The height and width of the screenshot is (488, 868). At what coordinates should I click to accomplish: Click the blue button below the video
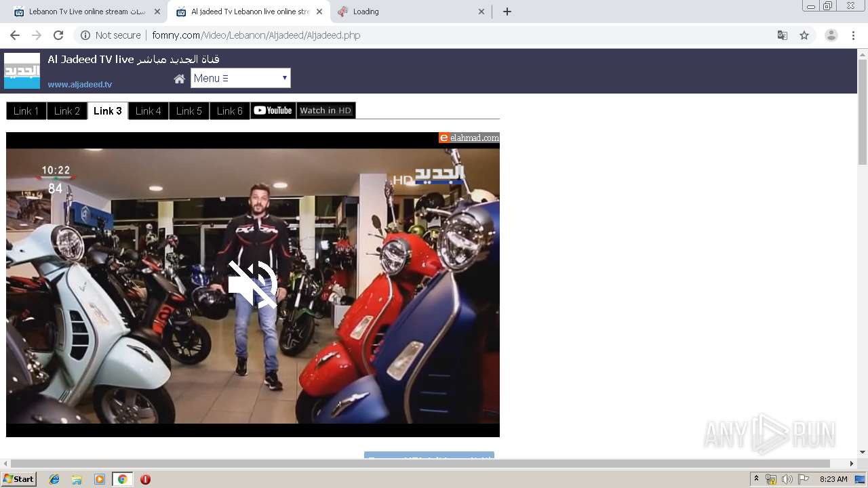pyautogui.click(x=429, y=455)
